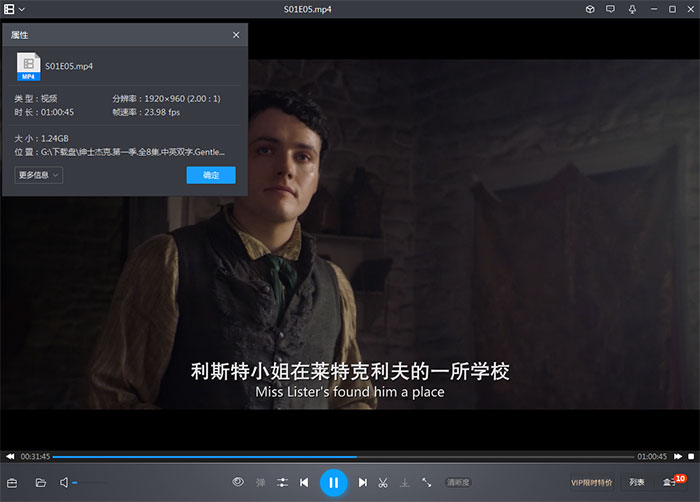Mute the speaker volume
The image size is (700, 502).
[x=64, y=483]
